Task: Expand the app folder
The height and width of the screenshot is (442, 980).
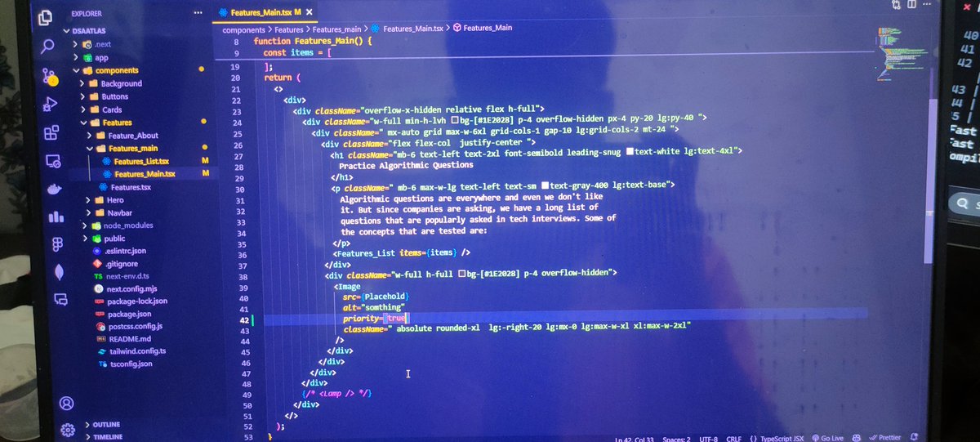Action: pyautogui.click(x=78, y=57)
